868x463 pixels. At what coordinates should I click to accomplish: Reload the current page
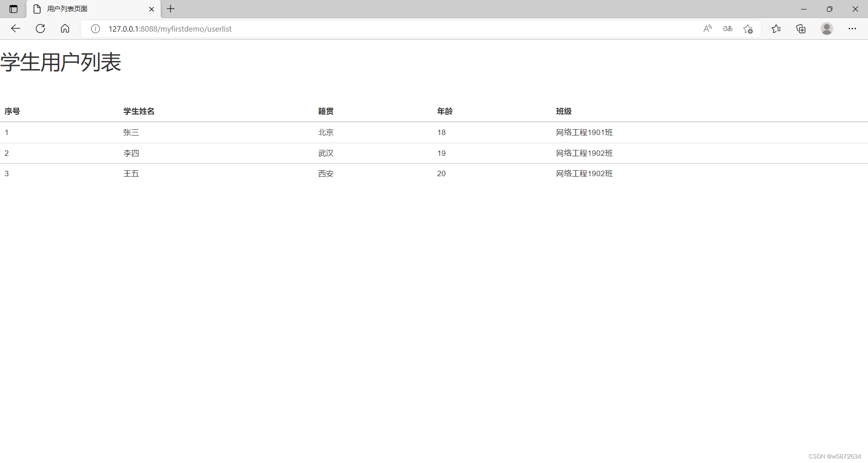(x=40, y=28)
